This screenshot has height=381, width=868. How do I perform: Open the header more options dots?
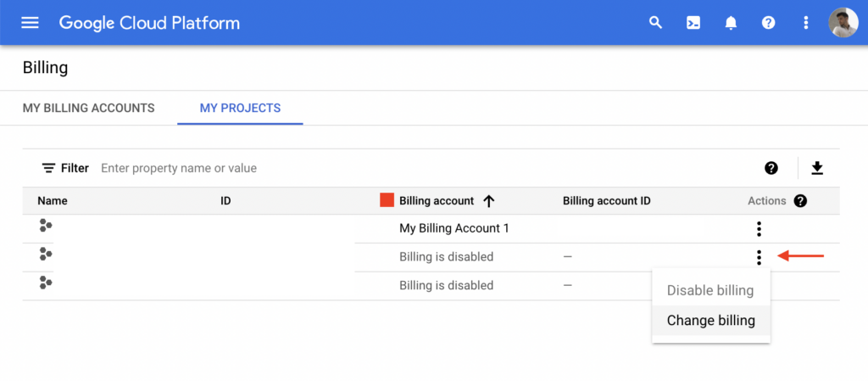pyautogui.click(x=806, y=23)
